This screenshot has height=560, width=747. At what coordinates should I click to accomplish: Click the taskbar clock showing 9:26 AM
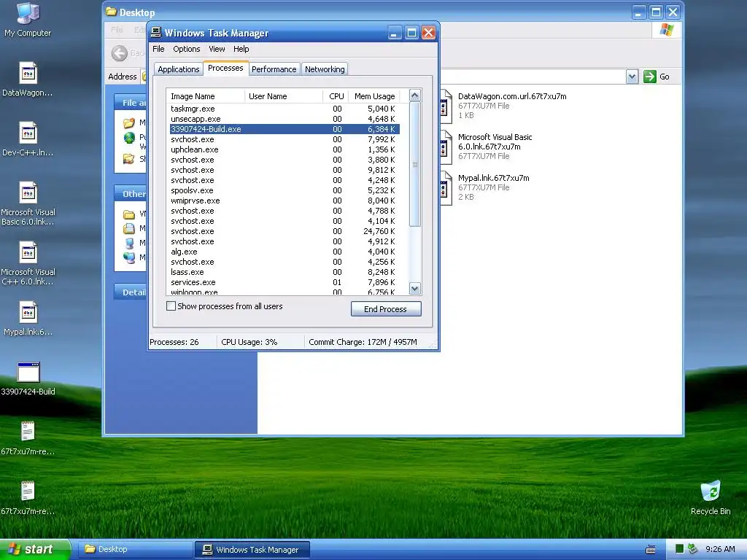point(720,549)
